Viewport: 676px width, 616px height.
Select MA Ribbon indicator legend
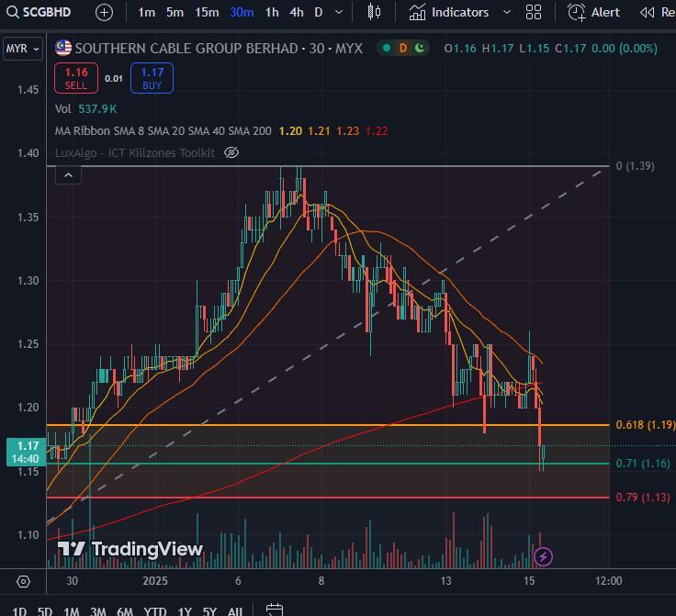(x=163, y=131)
